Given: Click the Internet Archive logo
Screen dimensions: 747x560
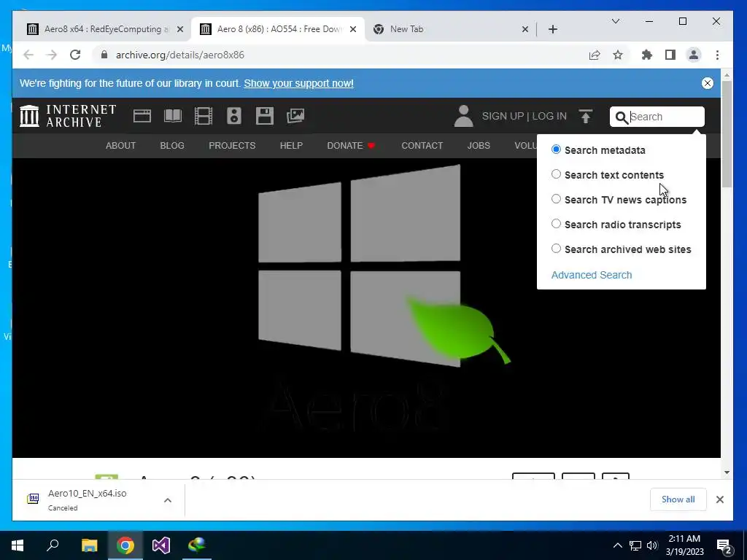Looking at the screenshot, I should coord(68,116).
